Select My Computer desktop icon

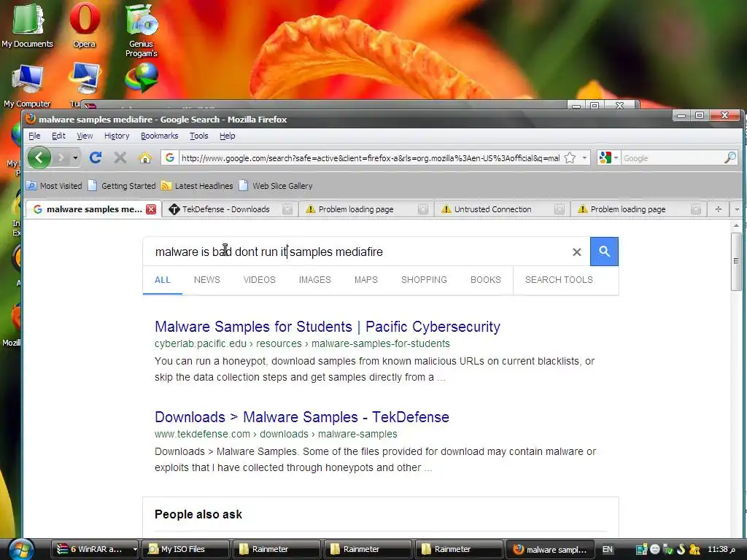tap(27, 86)
